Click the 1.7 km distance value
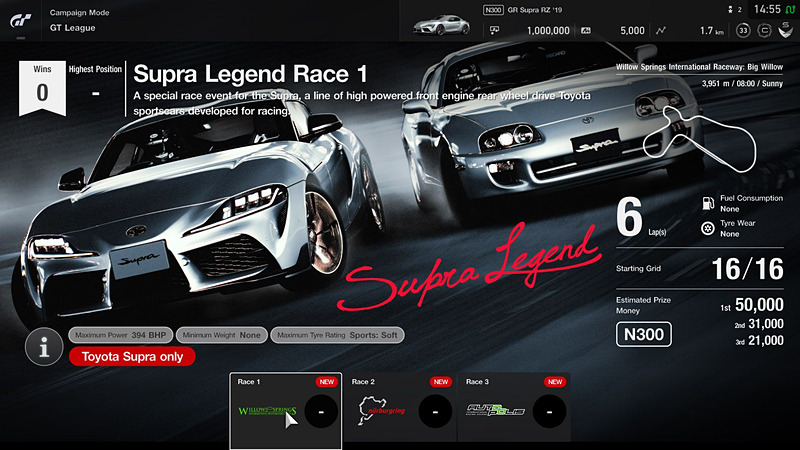Image resolution: width=800 pixels, height=450 pixels. [x=712, y=31]
